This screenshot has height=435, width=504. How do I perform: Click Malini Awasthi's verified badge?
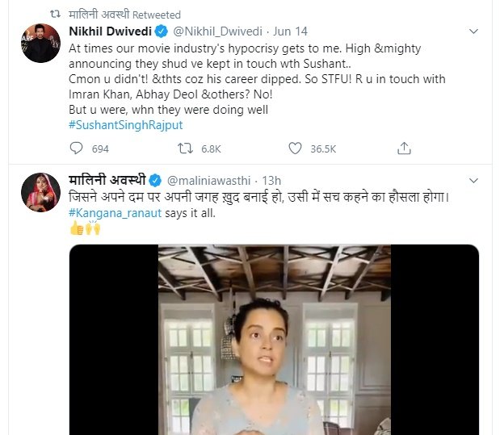153,180
